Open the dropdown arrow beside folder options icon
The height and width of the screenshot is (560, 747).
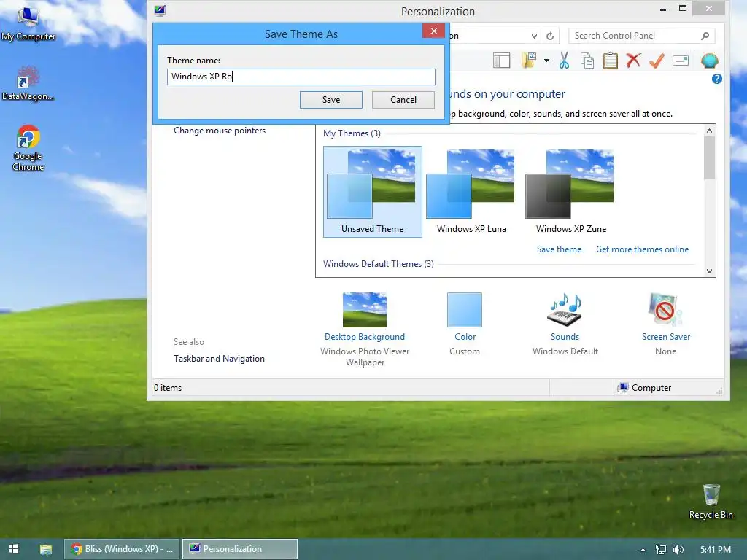[x=546, y=61]
